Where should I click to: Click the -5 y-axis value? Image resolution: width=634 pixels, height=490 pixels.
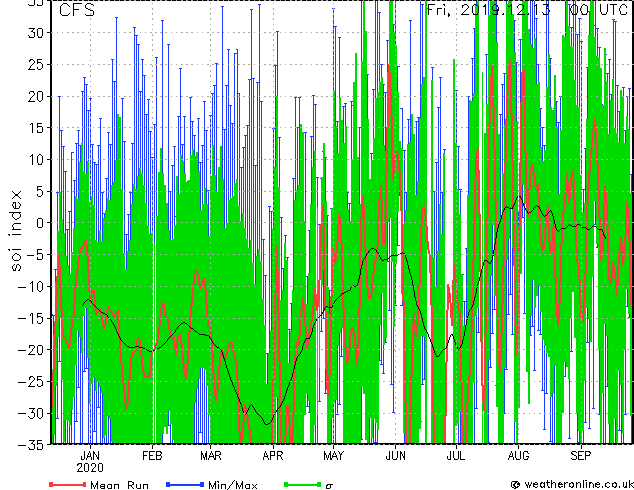[x=35, y=255]
